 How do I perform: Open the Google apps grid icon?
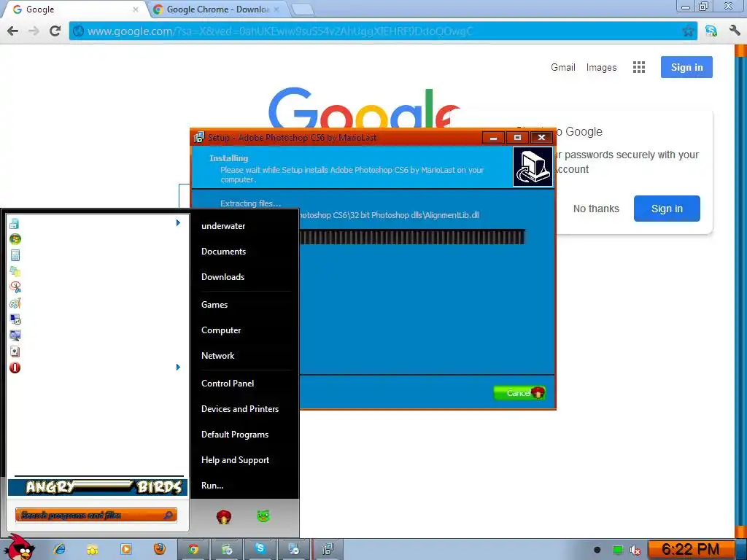pos(639,67)
